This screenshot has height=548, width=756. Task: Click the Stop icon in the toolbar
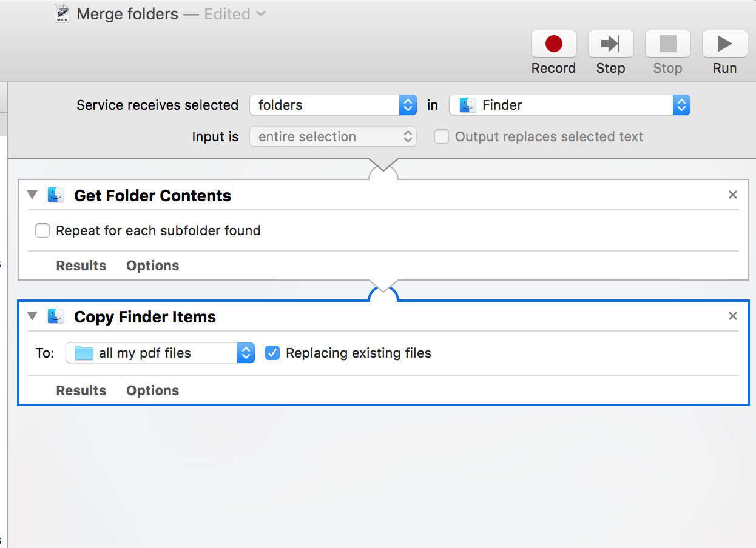[x=667, y=44]
